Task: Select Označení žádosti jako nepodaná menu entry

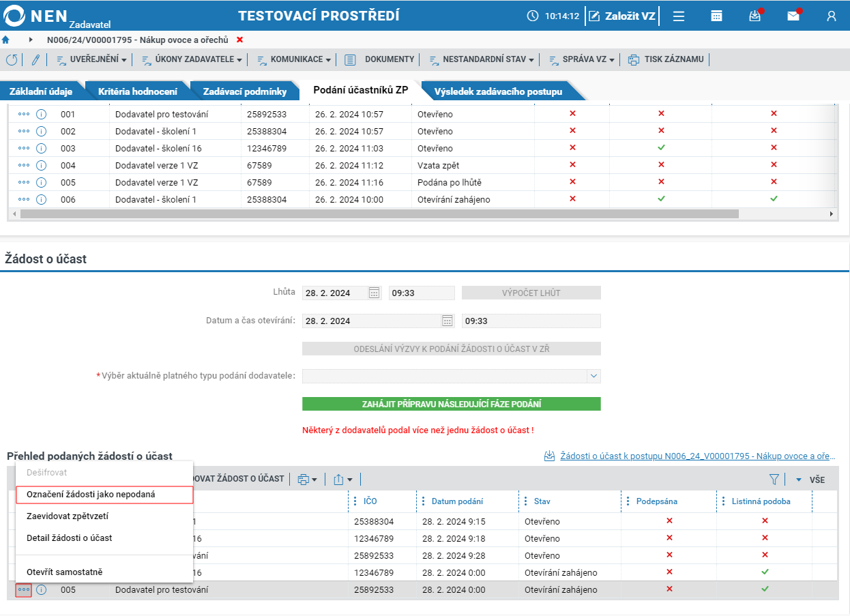Action: pos(104,494)
